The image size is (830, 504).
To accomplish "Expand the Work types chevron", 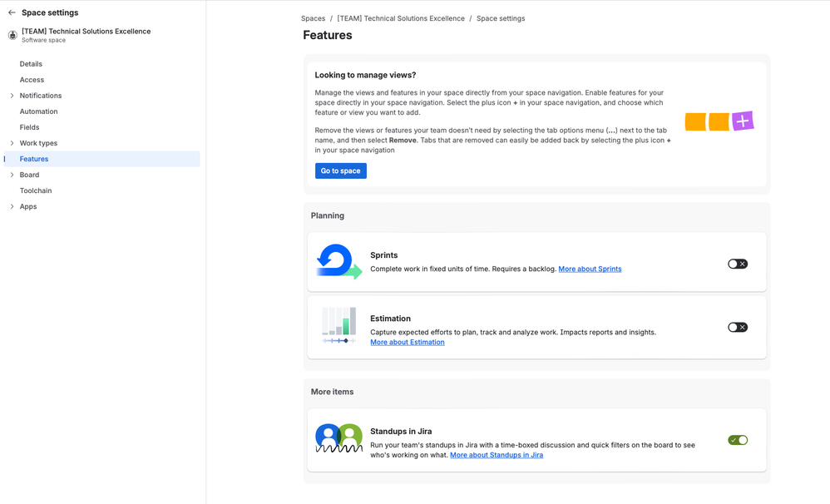I will [x=12, y=144].
